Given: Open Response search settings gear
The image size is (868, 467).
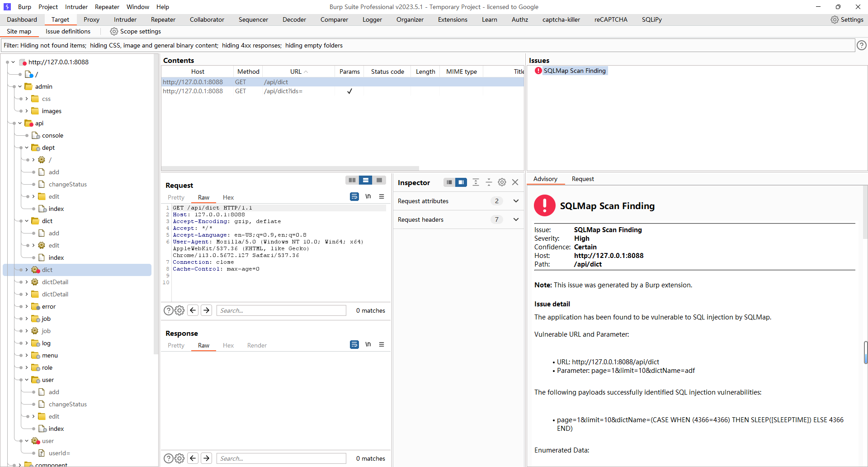Looking at the screenshot, I should tap(179, 458).
